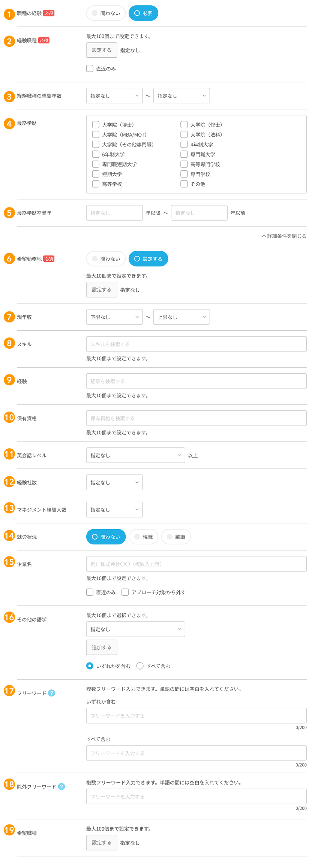This screenshot has height=868, width=318.
Task: Select いずれかを含む radio
Action: click(90, 666)
